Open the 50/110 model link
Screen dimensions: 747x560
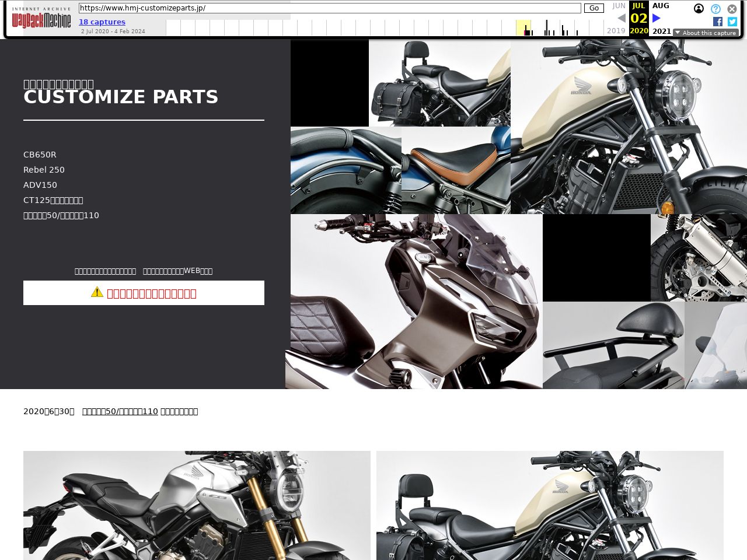coord(61,215)
